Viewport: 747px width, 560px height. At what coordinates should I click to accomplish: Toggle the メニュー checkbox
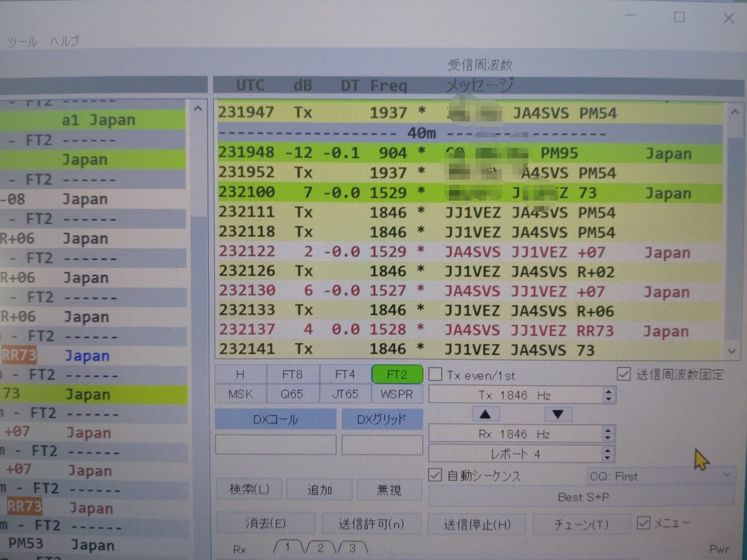point(644,523)
